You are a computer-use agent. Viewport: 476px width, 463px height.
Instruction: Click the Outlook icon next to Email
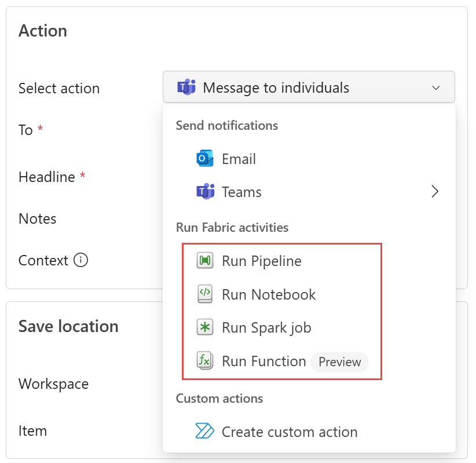(x=205, y=159)
